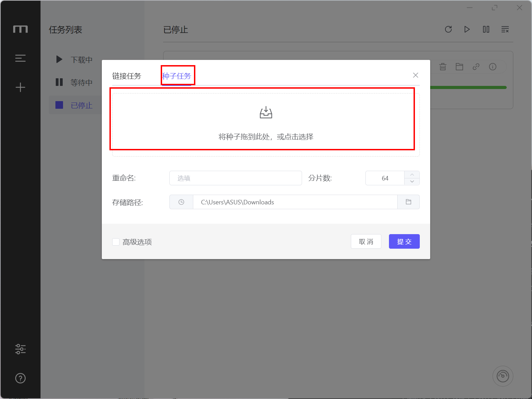
Task: Increase the 分片数 value with up arrow
Action: pos(412,175)
